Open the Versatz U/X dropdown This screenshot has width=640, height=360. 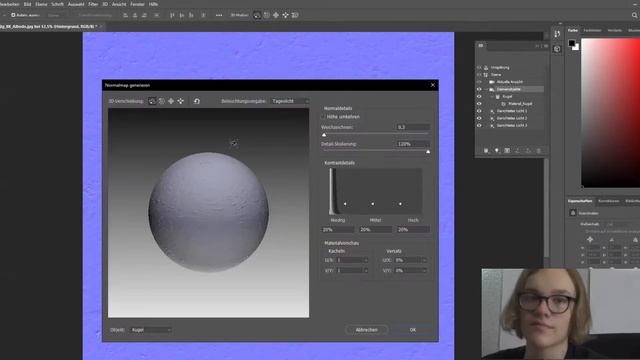click(x=411, y=260)
